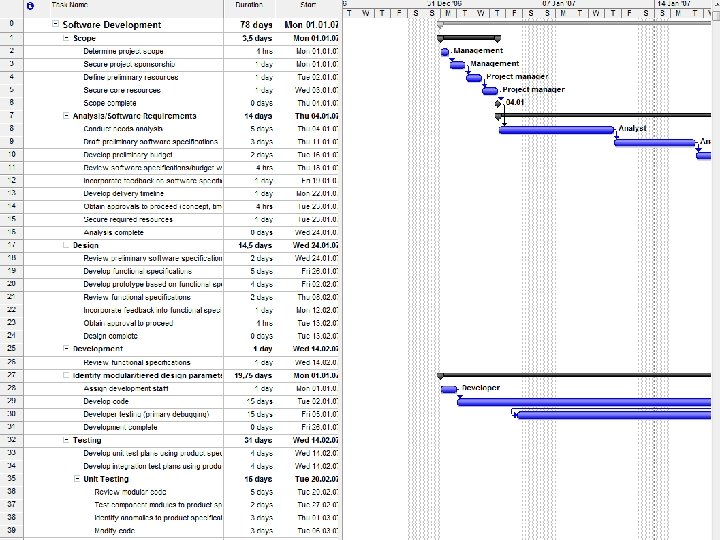The image size is (720, 540).
Task: Click the Duration column header
Action: pos(249,6)
